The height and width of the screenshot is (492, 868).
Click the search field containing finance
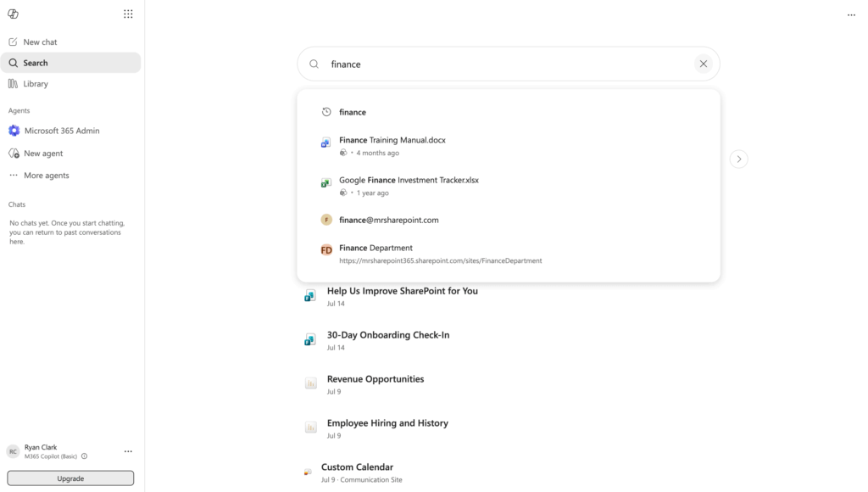pyautogui.click(x=509, y=64)
